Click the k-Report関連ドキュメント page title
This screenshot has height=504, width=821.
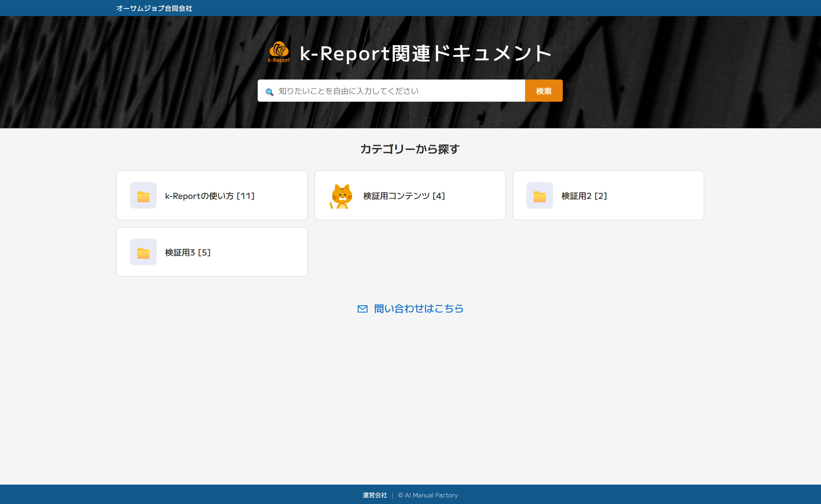(x=424, y=53)
